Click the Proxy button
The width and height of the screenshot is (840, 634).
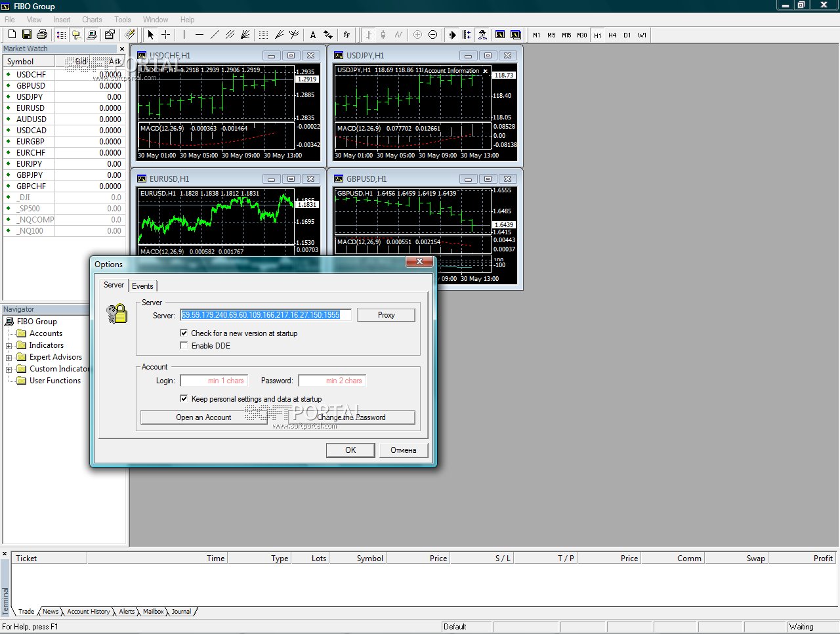(386, 315)
